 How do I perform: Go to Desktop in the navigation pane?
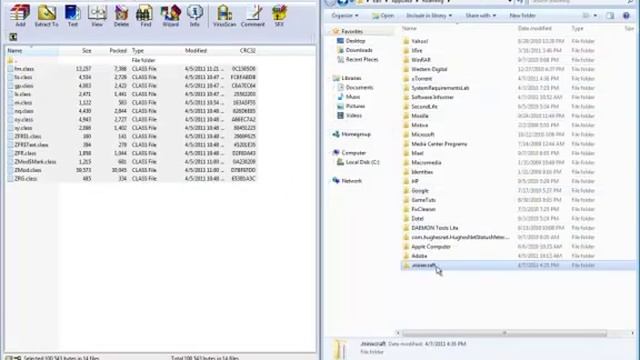click(351, 41)
